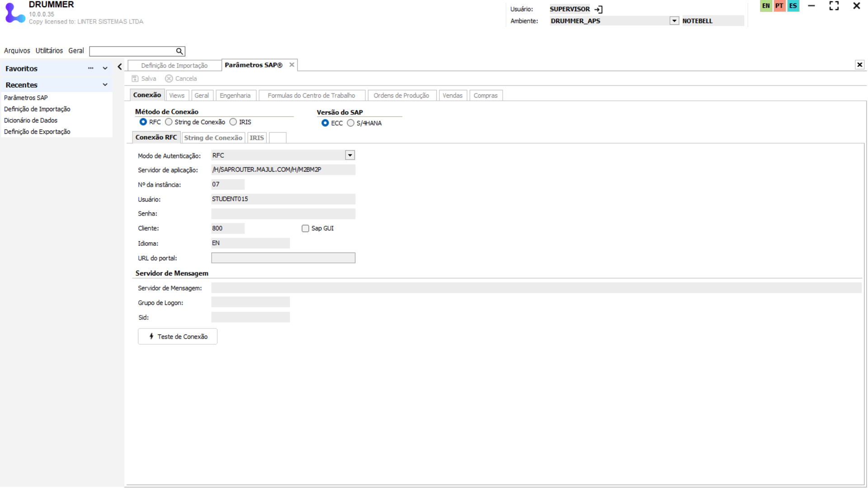Click the URL do portal field
The height and width of the screenshot is (488, 868).
click(283, 258)
